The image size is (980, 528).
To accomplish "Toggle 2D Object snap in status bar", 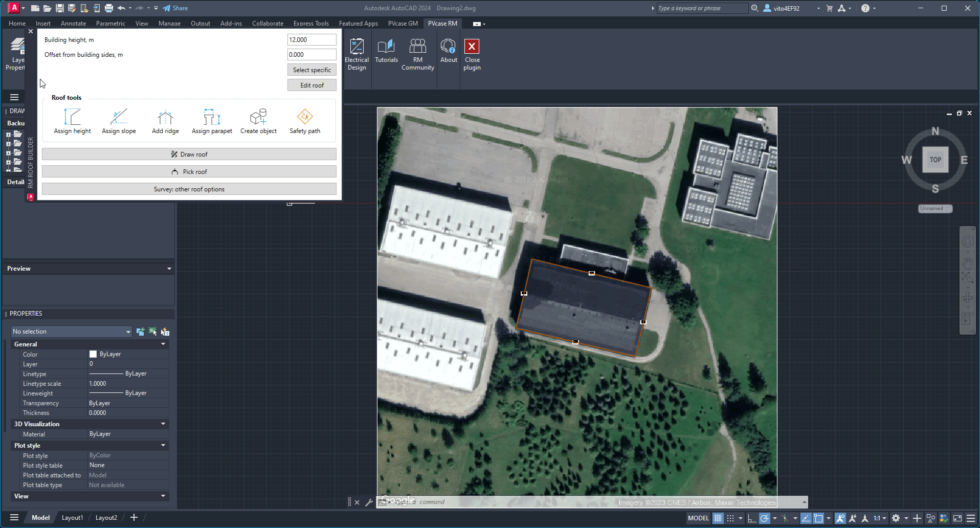I will [818, 518].
